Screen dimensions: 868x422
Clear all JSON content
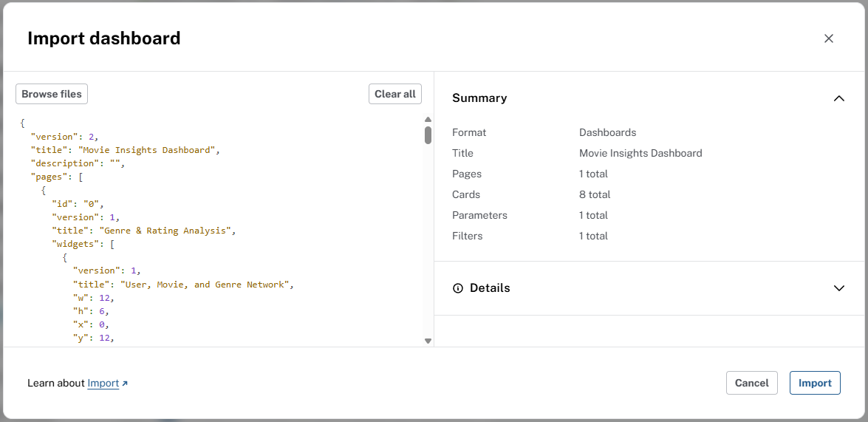(394, 94)
